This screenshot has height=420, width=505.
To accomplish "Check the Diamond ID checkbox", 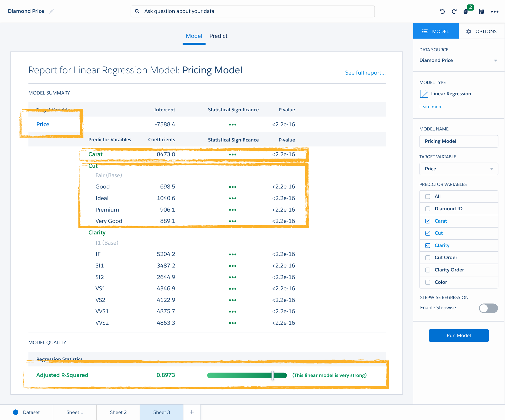I will click(428, 209).
